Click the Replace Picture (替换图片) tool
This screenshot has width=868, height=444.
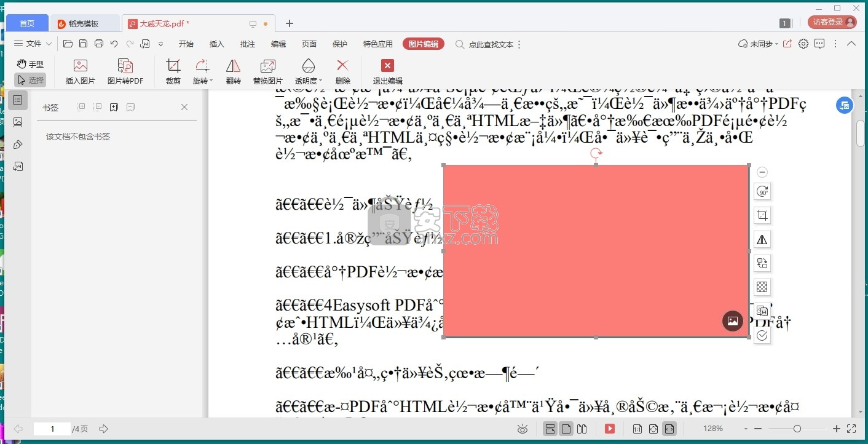[x=268, y=73]
